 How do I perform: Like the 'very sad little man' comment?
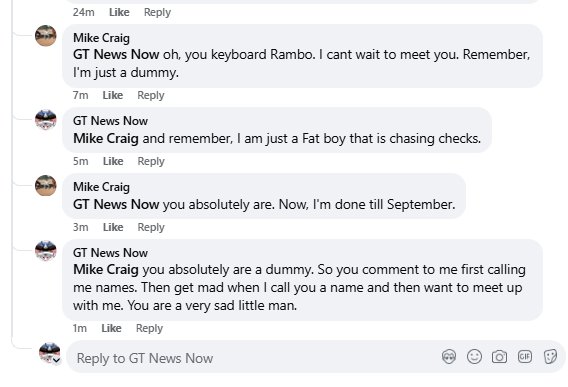coord(111,328)
